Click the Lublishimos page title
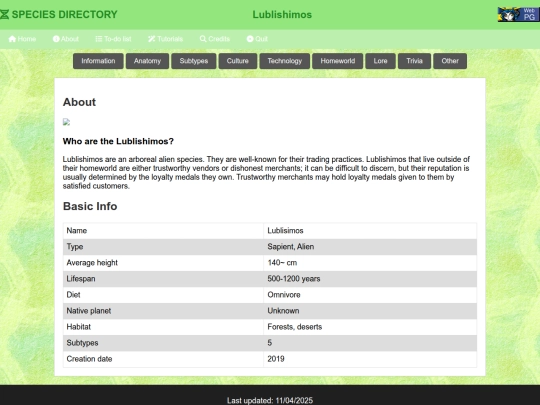This screenshot has height=405, width=540. pos(282,14)
